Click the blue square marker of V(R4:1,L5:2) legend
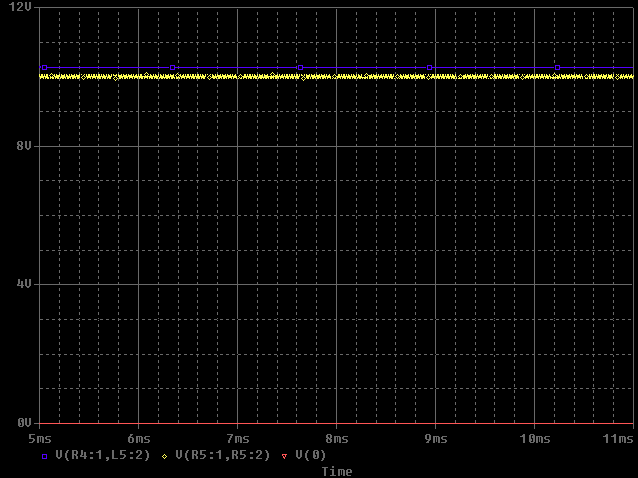The width and height of the screenshot is (638, 478). click(x=45, y=456)
